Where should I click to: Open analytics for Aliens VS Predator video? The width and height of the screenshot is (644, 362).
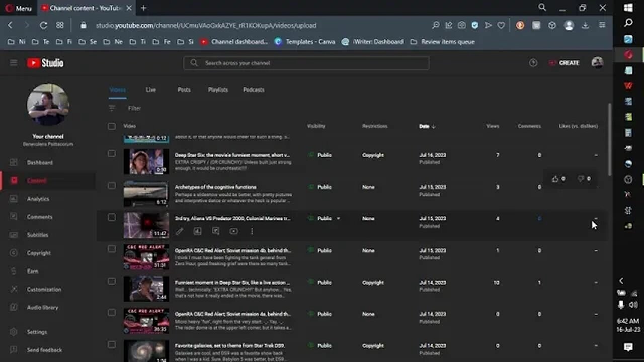tap(198, 231)
